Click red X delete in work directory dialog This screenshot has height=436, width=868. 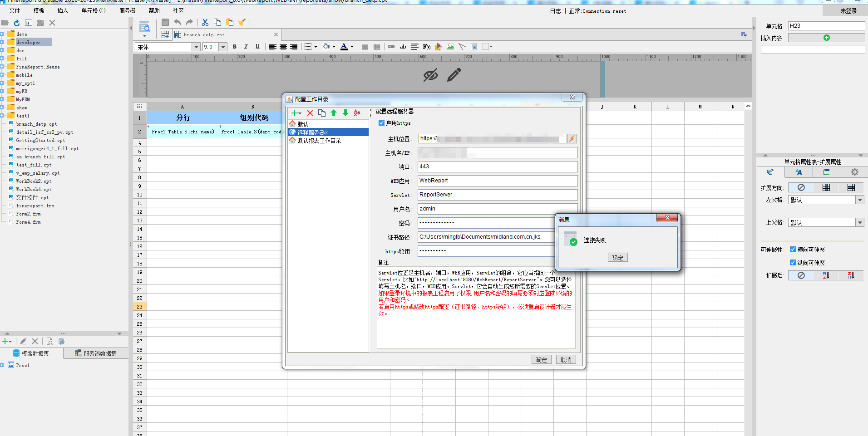pos(310,113)
